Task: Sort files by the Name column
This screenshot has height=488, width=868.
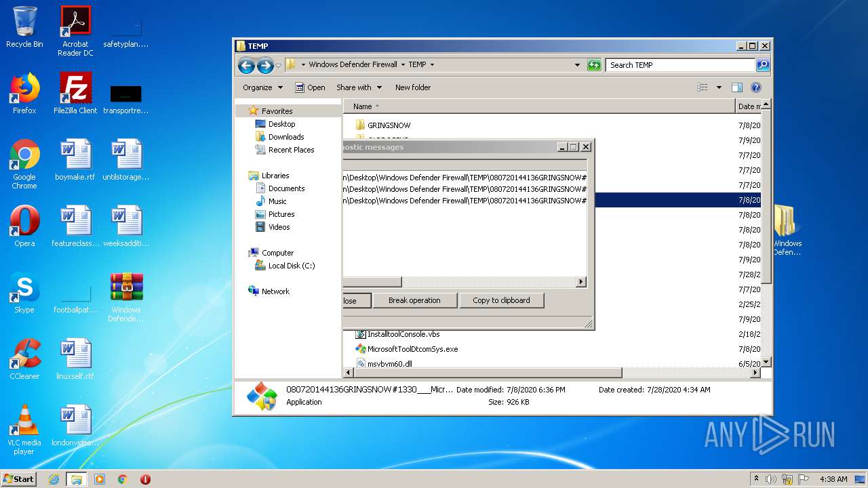Action: pos(539,106)
